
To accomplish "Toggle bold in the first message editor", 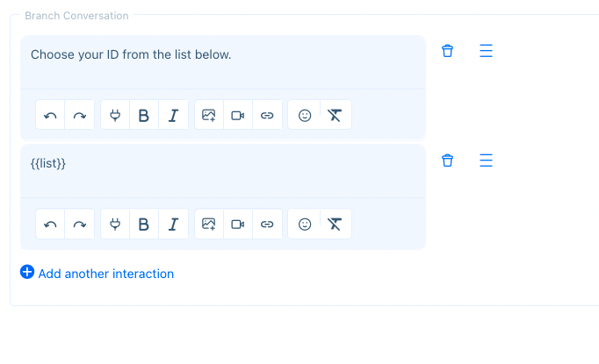I will click(144, 115).
